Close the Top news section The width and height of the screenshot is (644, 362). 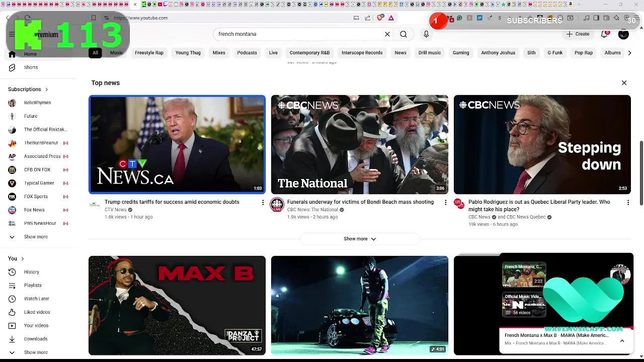[x=624, y=83]
